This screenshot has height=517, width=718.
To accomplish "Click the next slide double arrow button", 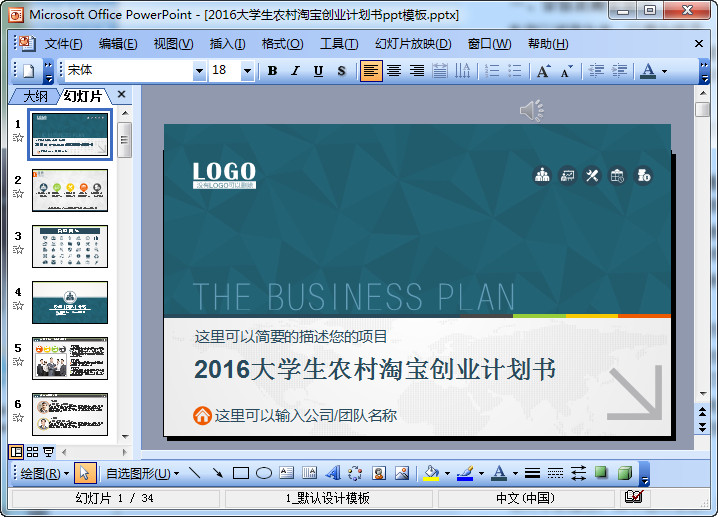I will point(702,427).
